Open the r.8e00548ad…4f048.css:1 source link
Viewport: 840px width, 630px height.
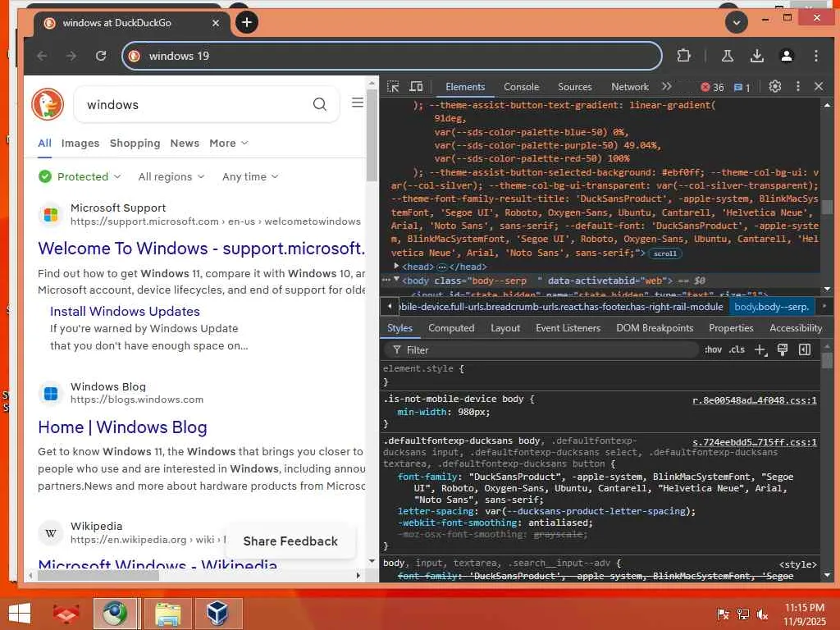coord(755,400)
